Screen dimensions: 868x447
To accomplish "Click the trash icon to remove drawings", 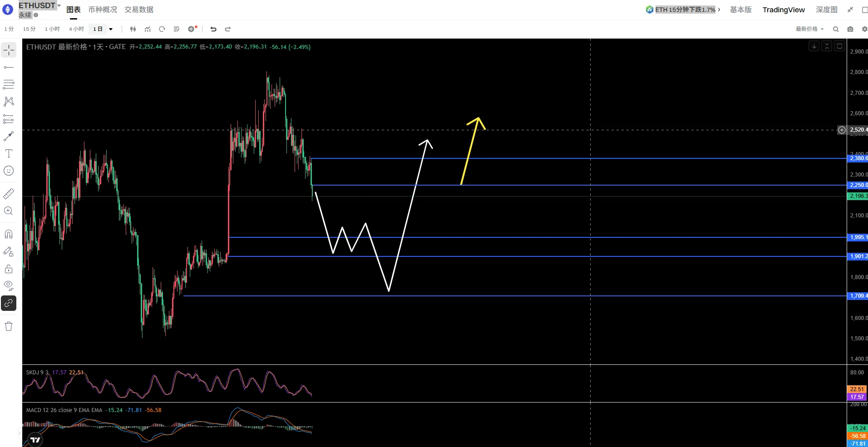I will (9, 326).
